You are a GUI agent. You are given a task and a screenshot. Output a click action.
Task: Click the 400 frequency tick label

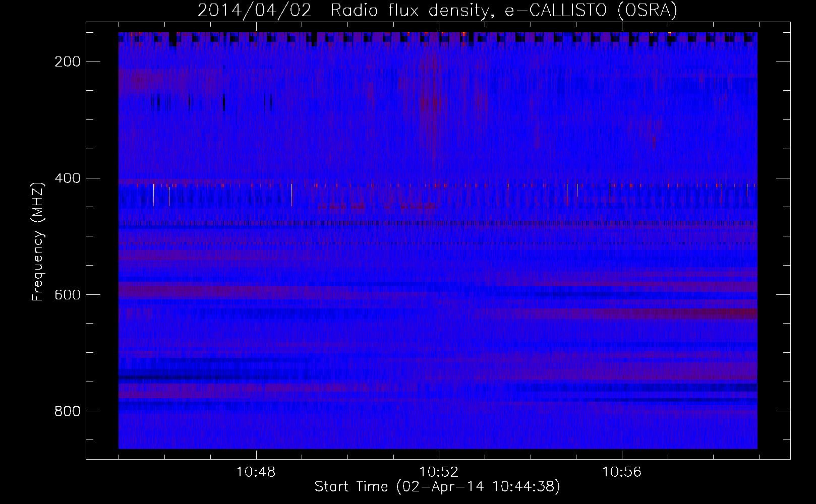[68, 178]
